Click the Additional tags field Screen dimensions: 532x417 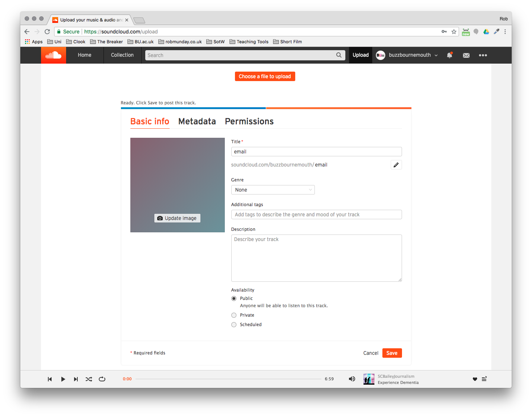tap(317, 214)
